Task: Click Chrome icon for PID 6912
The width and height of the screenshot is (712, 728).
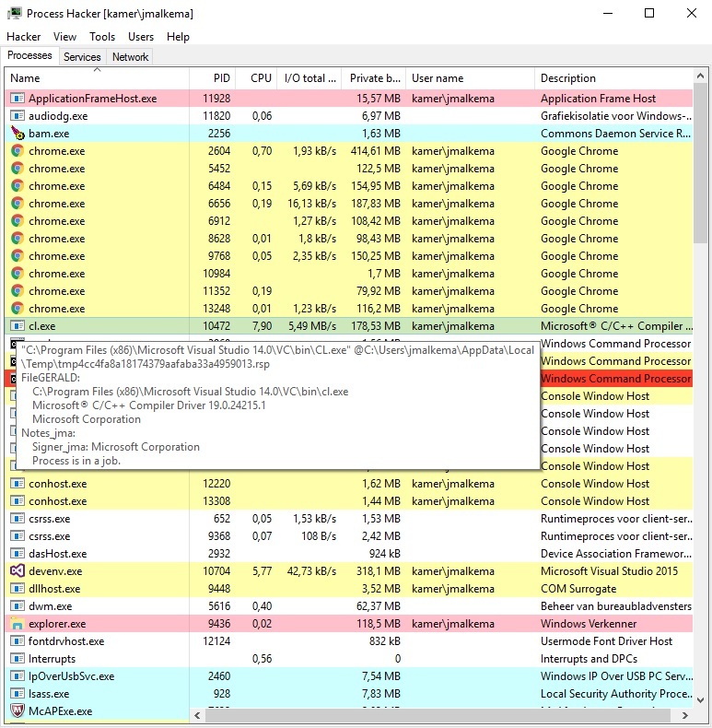Action: 18,221
